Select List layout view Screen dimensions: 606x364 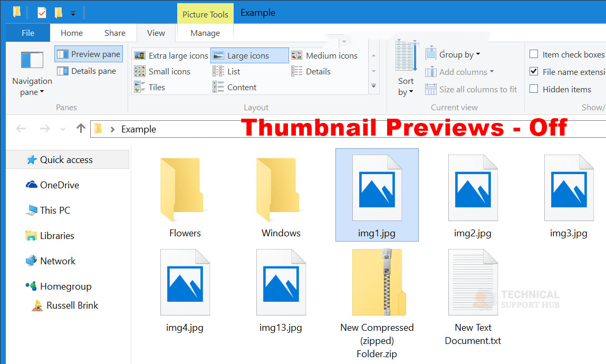[x=226, y=72]
